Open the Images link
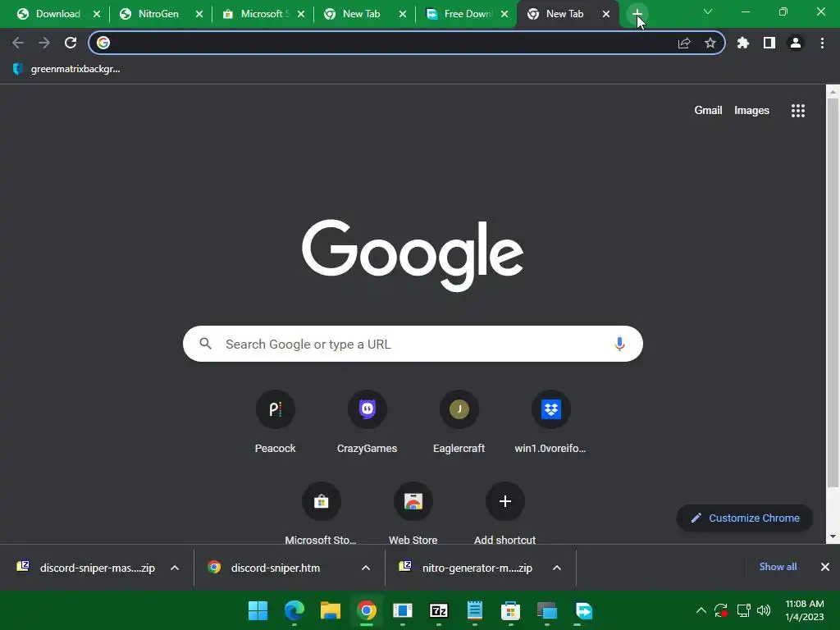Screen dimensions: 840x630 click(751, 111)
